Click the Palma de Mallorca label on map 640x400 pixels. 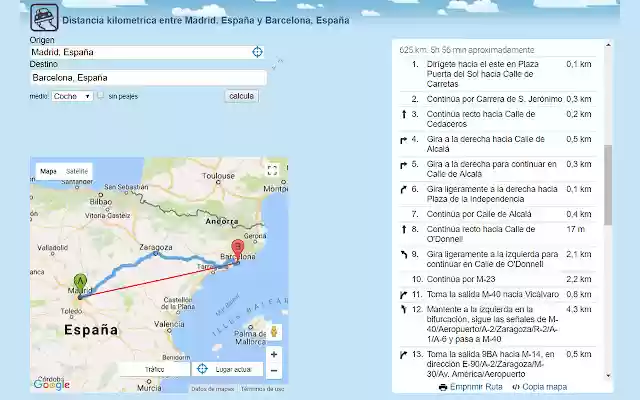tap(250, 338)
